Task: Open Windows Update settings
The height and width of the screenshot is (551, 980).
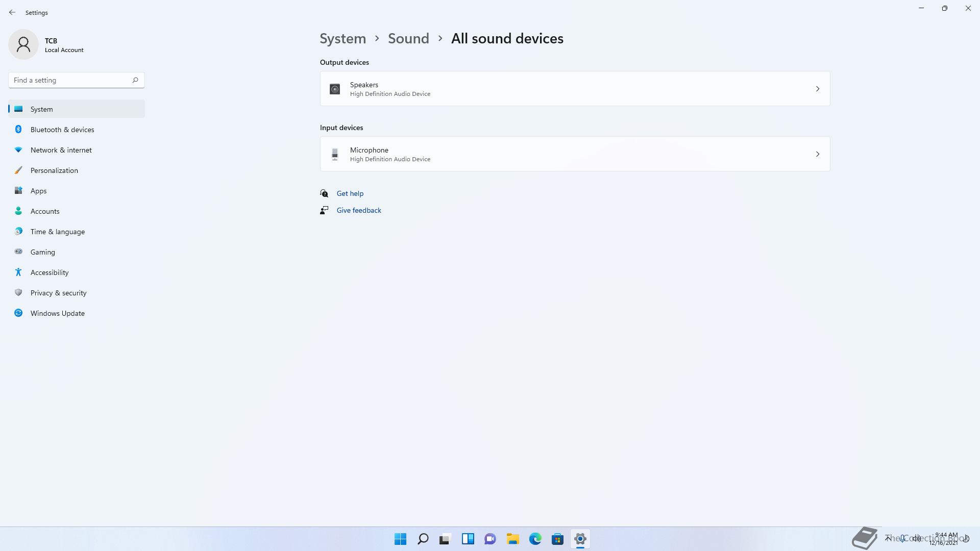Action: [77, 313]
